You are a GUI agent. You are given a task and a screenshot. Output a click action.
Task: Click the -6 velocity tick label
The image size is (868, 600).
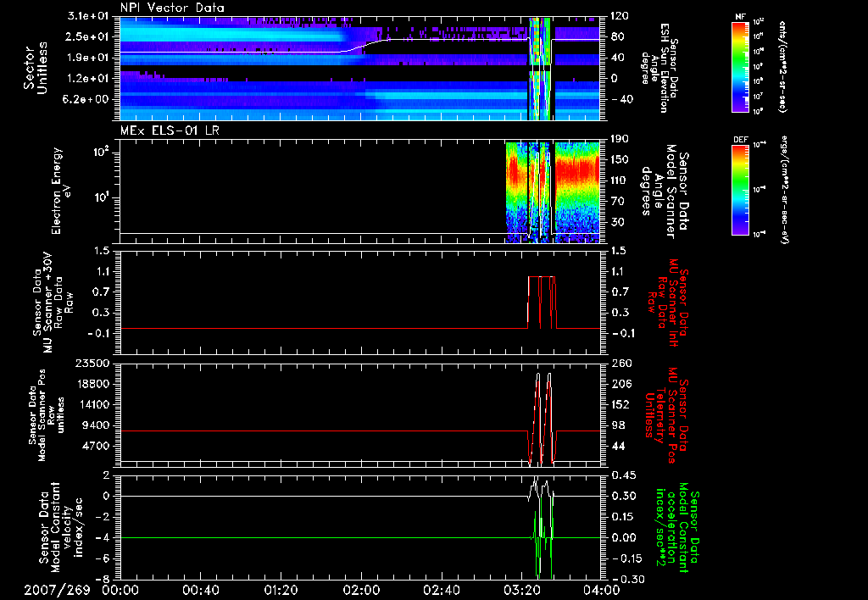pyautogui.click(x=103, y=558)
